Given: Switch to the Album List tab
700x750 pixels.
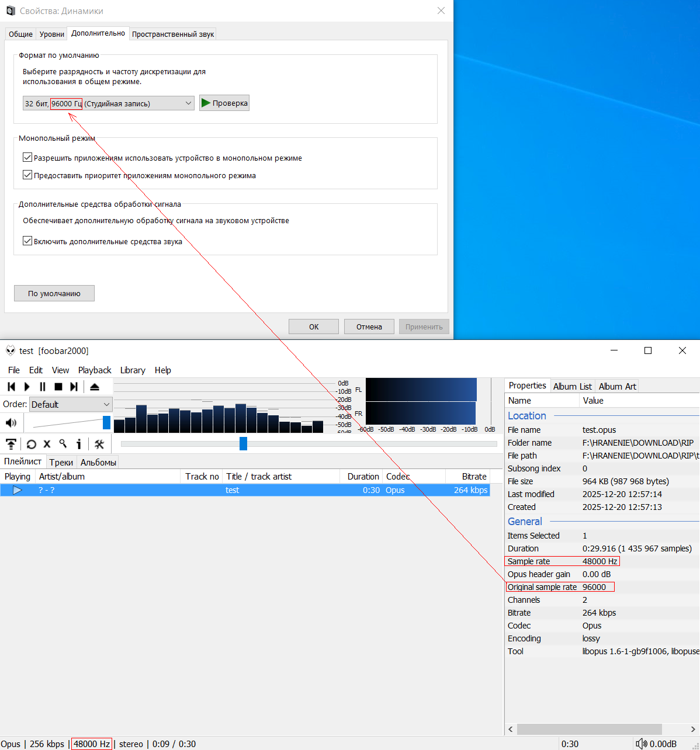Looking at the screenshot, I should pyautogui.click(x=572, y=386).
